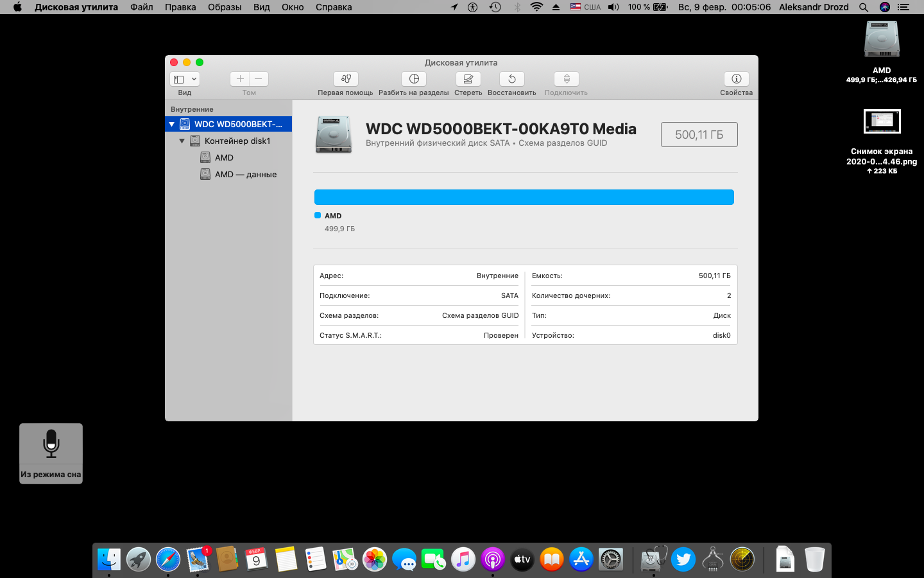Open Notification Center list icon
The height and width of the screenshot is (578, 924).
[904, 7]
